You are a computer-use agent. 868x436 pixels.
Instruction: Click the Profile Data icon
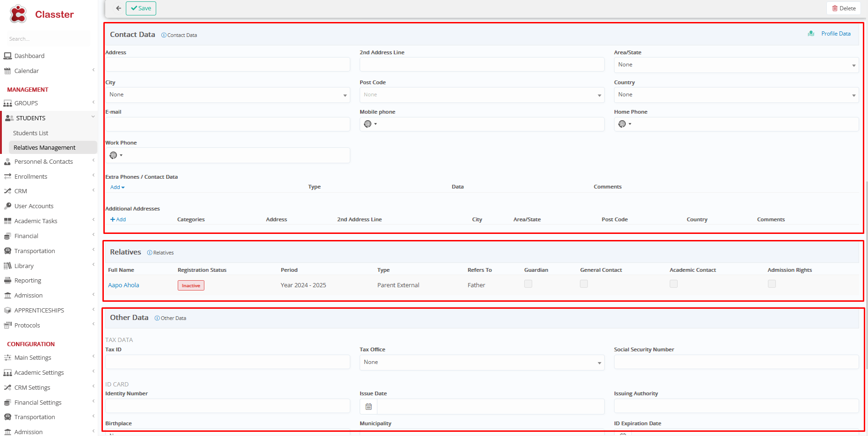[811, 34]
